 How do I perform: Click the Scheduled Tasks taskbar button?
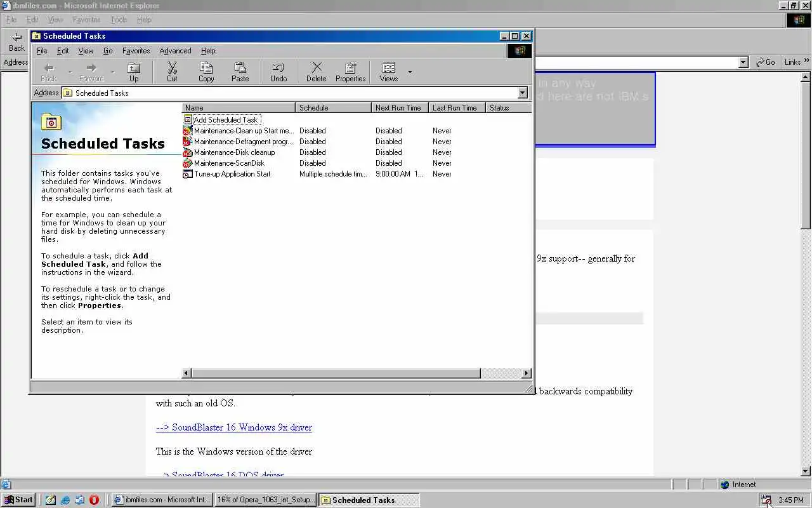pos(369,500)
